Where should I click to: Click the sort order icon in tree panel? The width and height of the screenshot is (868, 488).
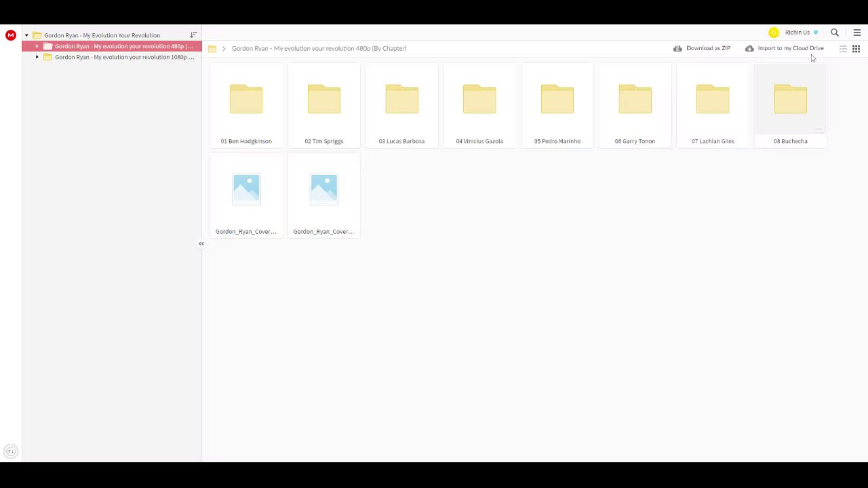click(x=193, y=35)
